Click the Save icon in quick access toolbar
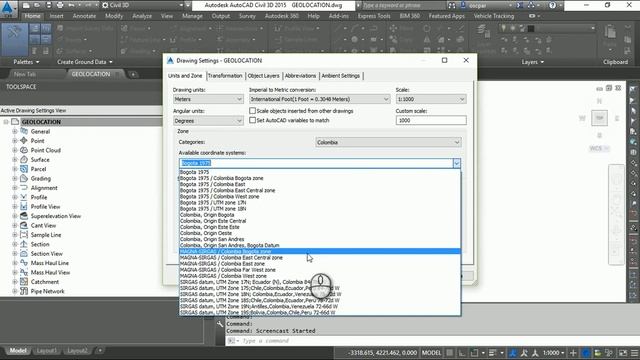This screenshot has width=640, height=360. pos(49,5)
